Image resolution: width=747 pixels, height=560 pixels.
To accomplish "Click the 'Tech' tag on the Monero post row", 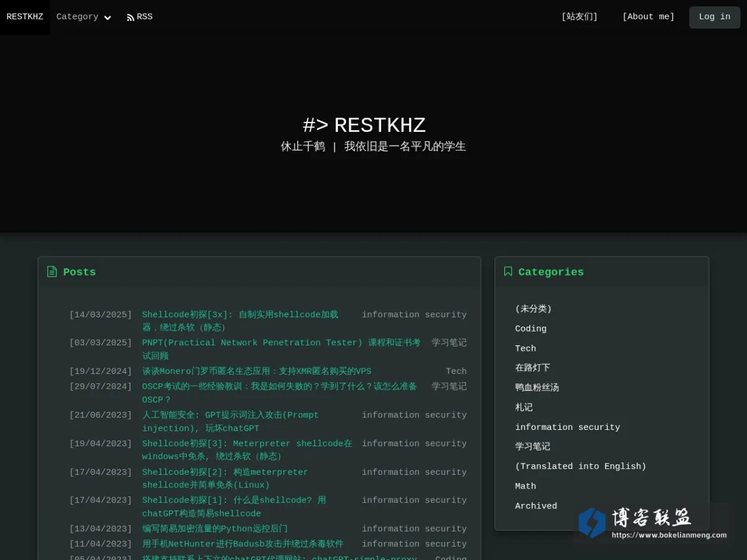I will pos(456,371).
